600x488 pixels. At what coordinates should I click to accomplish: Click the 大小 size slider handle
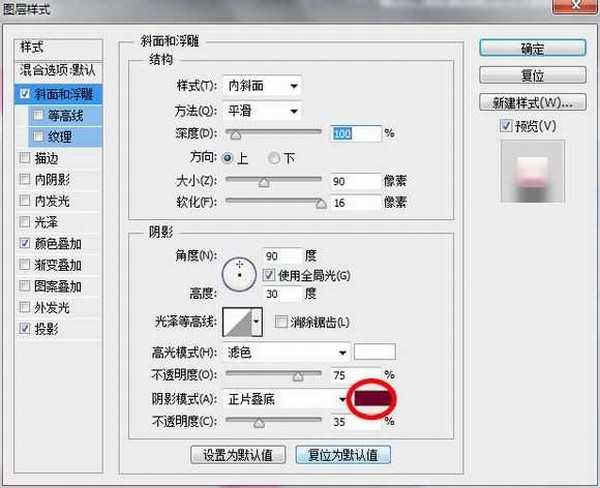click(264, 182)
